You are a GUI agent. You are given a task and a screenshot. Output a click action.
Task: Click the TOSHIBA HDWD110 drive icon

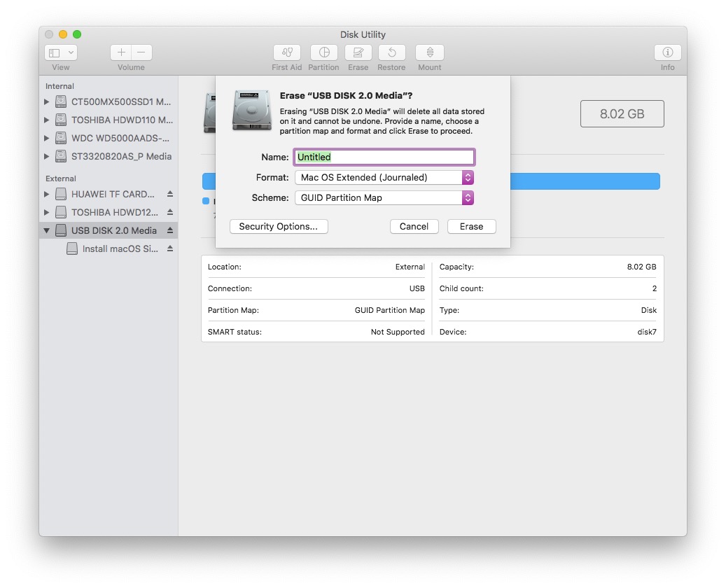(61, 120)
